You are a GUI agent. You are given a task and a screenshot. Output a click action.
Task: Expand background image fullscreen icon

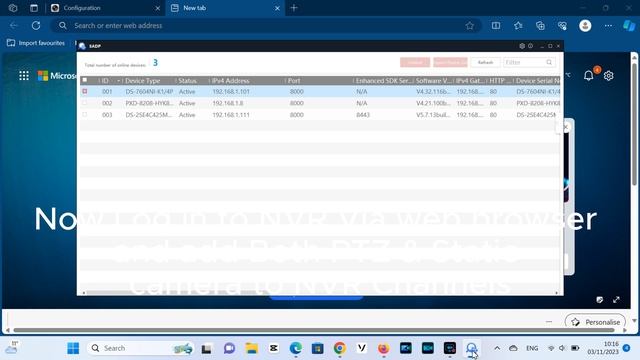coord(616,300)
